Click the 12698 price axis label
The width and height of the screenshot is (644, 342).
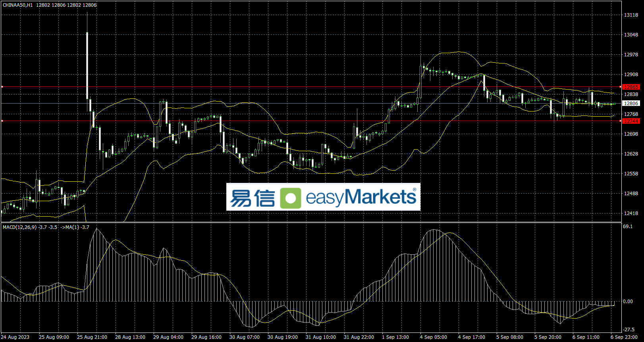coord(631,134)
